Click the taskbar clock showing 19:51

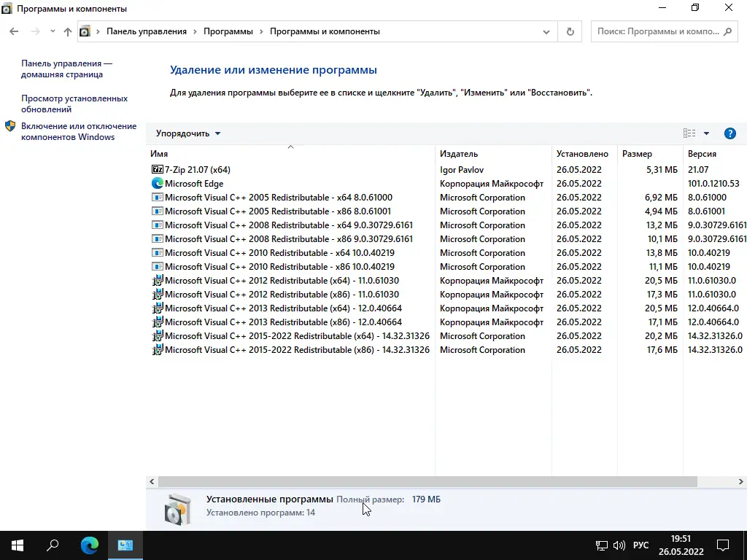(x=681, y=545)
